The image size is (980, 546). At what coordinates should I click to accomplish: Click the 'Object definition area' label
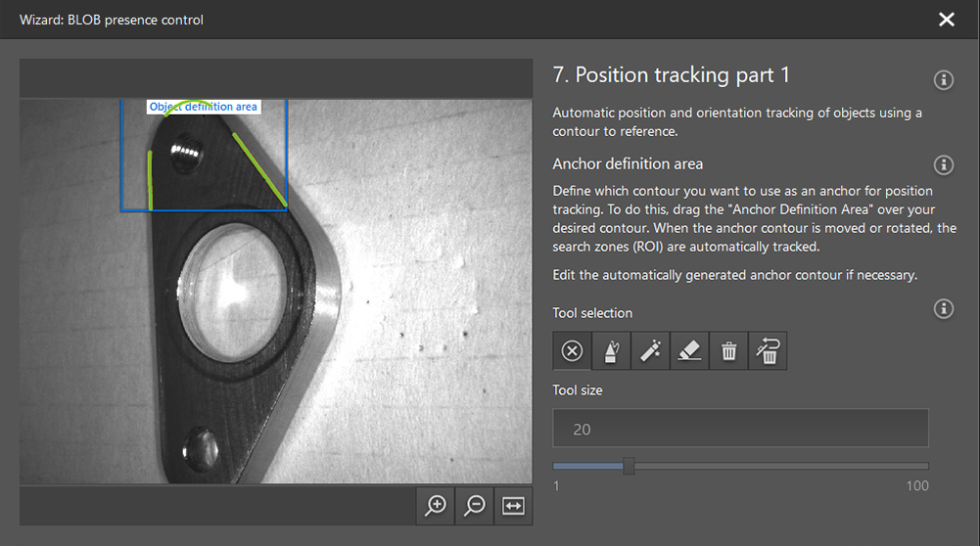tap(204, 107)
